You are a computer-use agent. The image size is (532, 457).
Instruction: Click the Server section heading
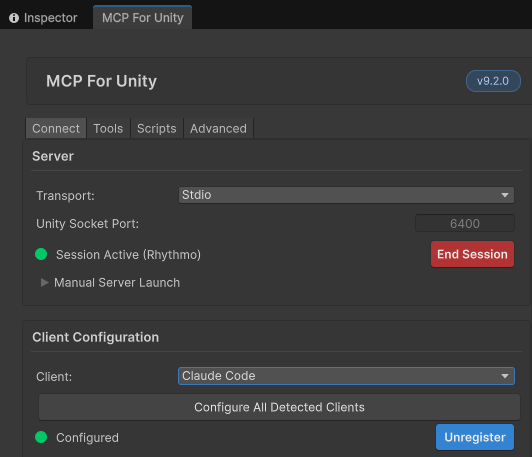(x=53, y=156)
